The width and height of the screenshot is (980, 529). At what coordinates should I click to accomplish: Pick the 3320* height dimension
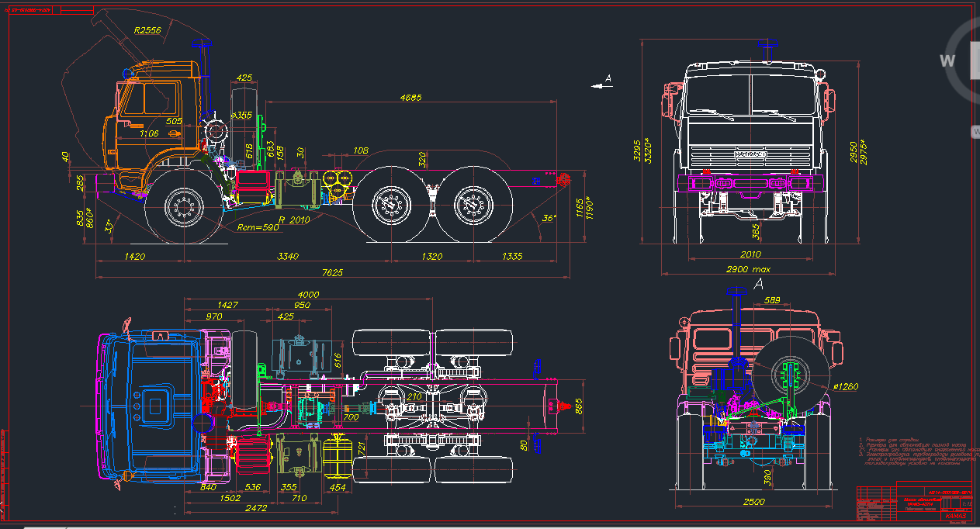point(647,150)
